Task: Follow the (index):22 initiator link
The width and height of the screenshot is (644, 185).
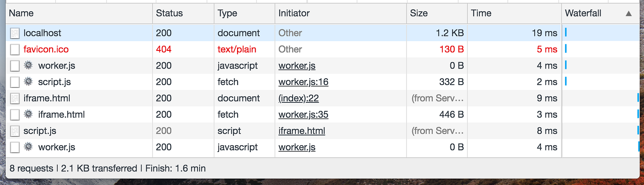Action: pyautogui.click(x=298, y=98)
